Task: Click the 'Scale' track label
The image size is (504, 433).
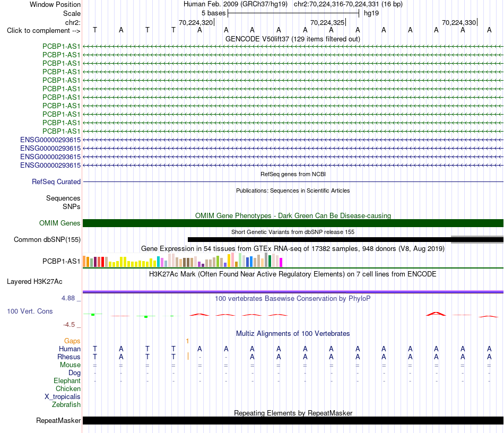Action: click(72, 13)
